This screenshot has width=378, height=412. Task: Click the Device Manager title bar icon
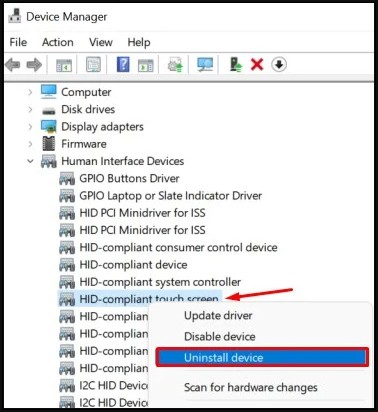tap(15, 16)
